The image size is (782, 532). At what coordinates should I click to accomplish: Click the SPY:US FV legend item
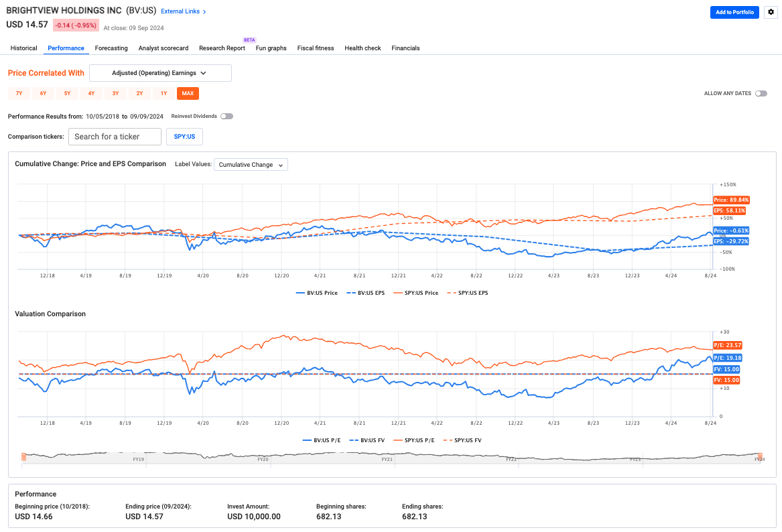(x=462, y=440)
